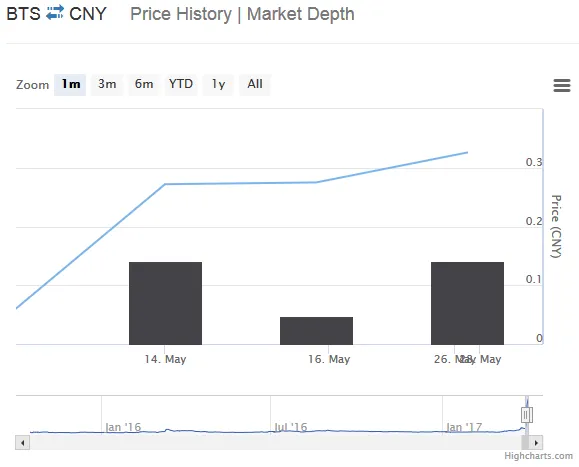
Task: Click the navigator right scroll arrow
Action: click(536, 442)
